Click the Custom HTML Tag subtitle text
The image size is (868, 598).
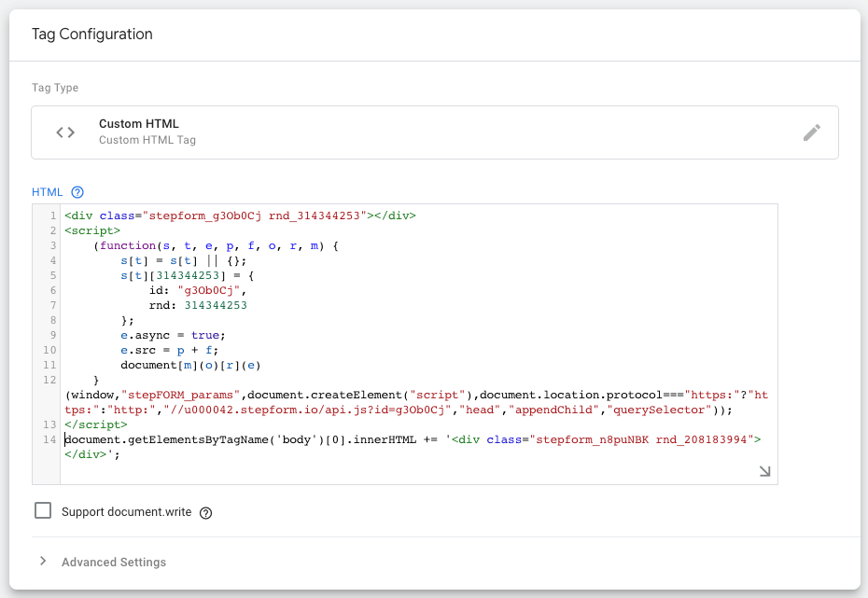point(147,140)
